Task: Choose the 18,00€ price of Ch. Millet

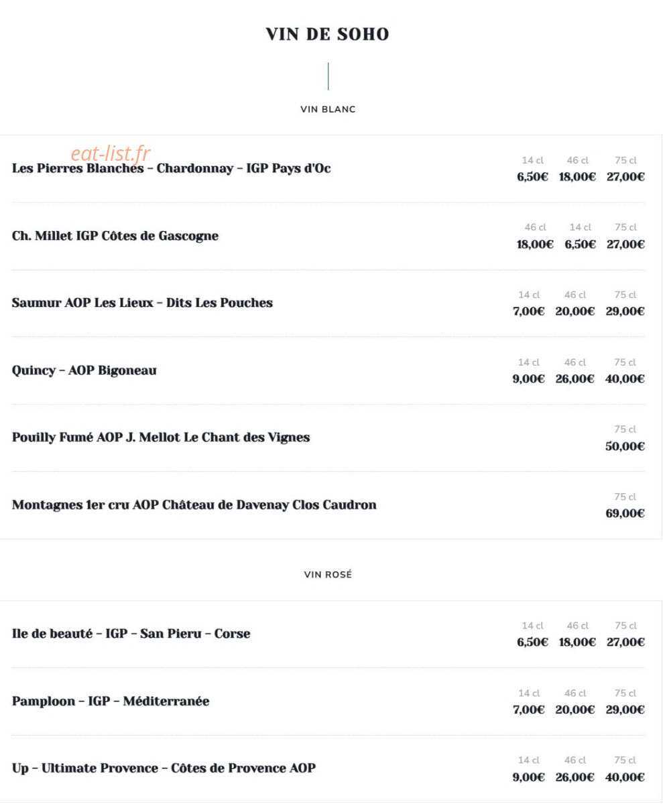Action: click(535, 244)
